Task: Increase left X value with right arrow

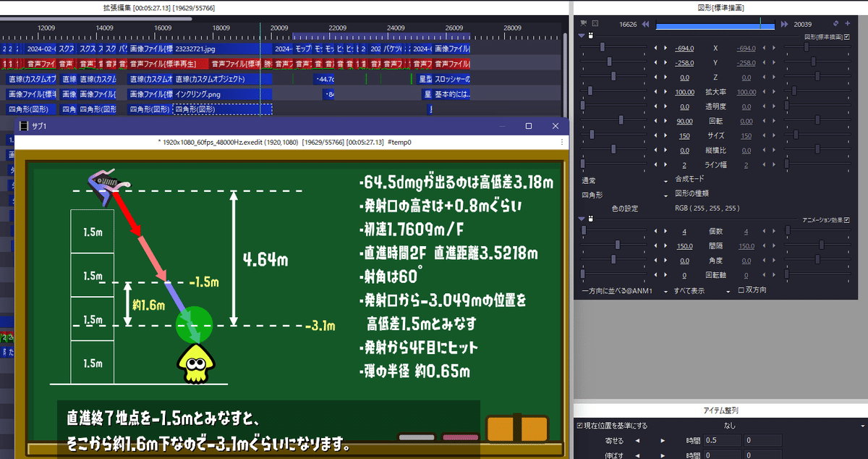Action: click(x=666, y=49)
